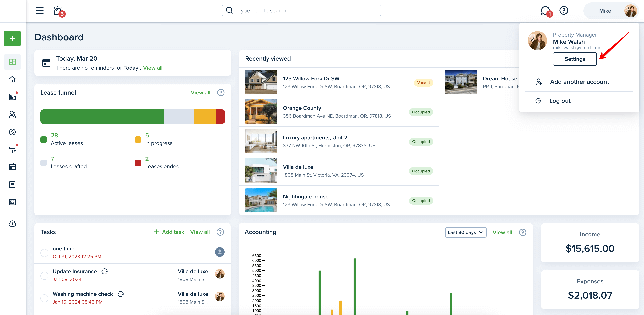Click assignee avatar on Washing machine check
This screenshot has width=644, height=315.
[x=220, y=296]
